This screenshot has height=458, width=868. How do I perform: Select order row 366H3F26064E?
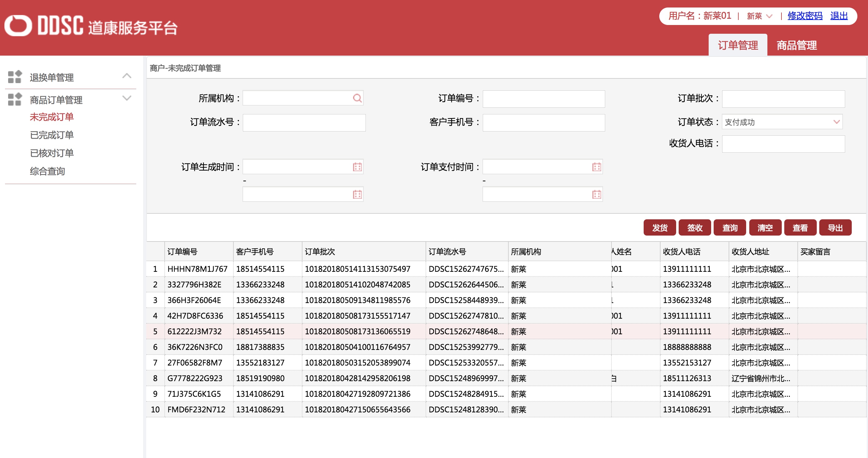pyautogui.click(x=506, y=300)
